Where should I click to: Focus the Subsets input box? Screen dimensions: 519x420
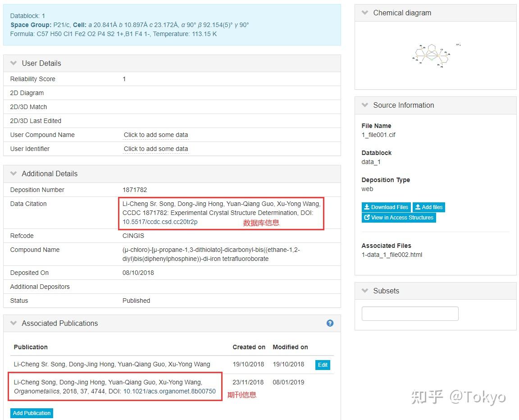click(x=410, y=314)
